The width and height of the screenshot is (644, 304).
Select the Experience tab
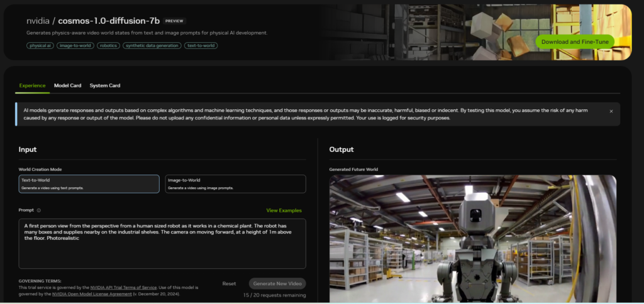tap(32, 85)
